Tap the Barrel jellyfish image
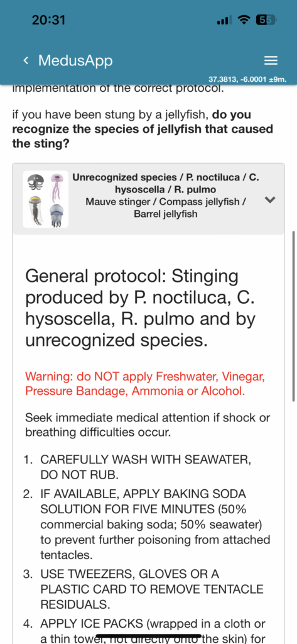Screen dimensions: 297x644 tap(57, 215)
